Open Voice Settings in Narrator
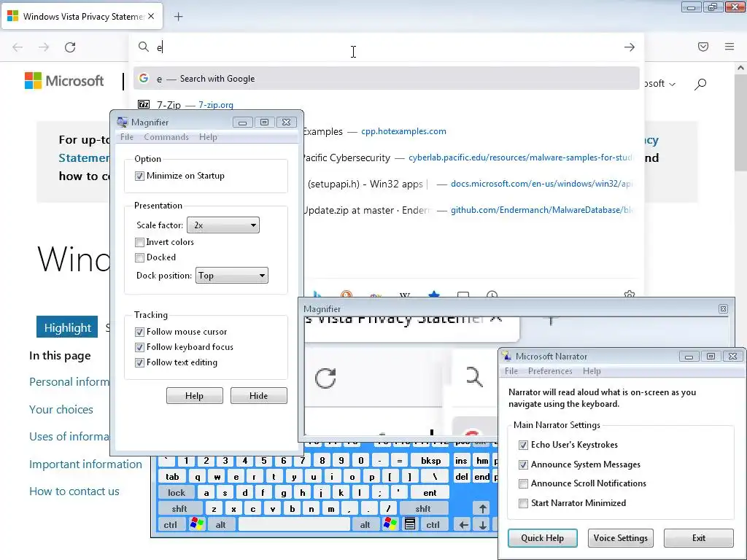The height and width of the screenshot is (560, 747). (620, 538)
